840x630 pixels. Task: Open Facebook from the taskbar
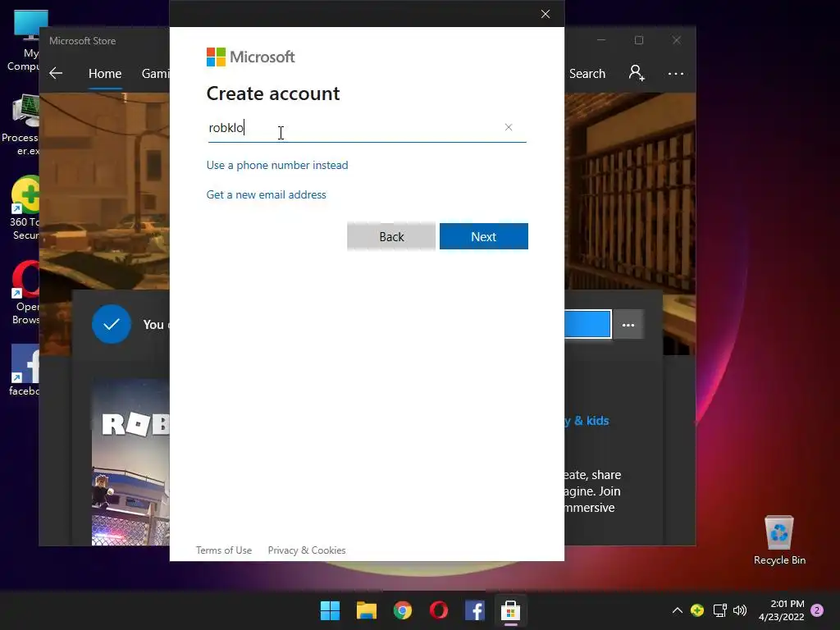coord(475,610)
